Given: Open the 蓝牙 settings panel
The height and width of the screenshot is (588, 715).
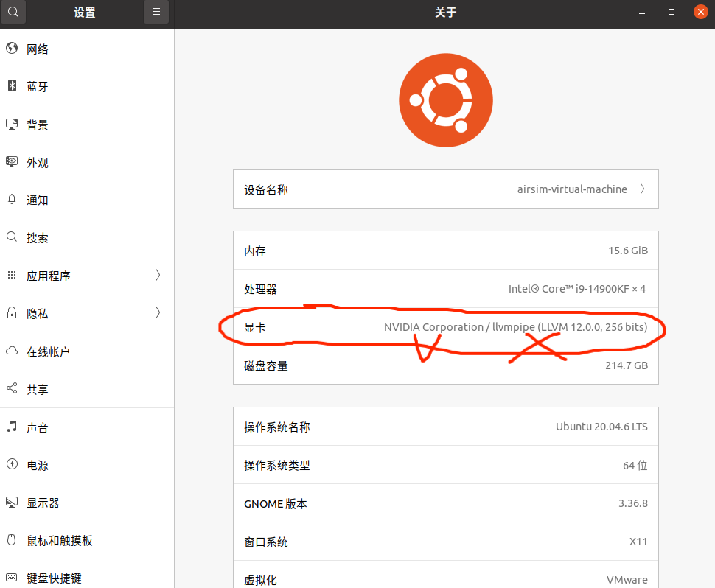Looking at the screenshot, I should (x=87, y=86).
